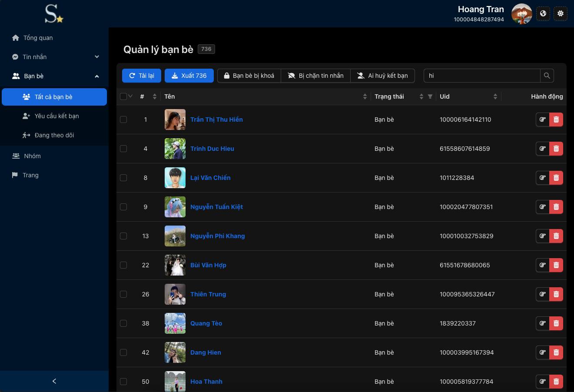574x392 pixels.
Task: Open selection dropdown arrow beside header checkbox
Action: 130,96
